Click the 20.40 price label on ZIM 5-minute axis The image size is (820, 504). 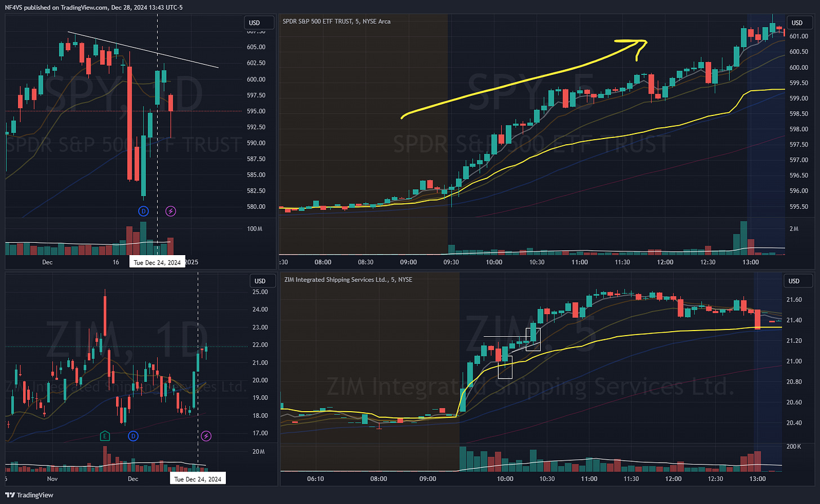[794, 423]
